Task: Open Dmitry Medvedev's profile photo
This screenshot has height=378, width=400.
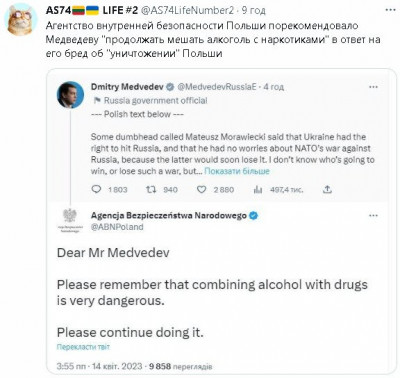Action: tap(70, 95)
